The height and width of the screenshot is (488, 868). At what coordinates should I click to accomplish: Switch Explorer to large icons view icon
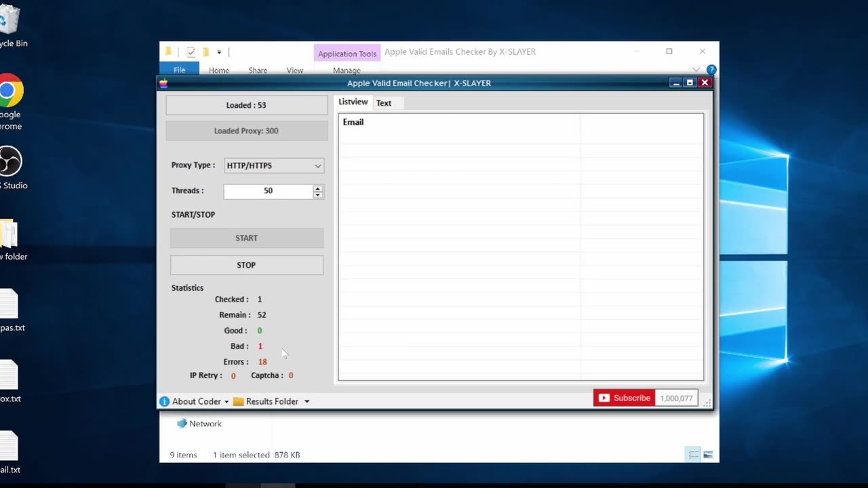(x=708, y=455)
